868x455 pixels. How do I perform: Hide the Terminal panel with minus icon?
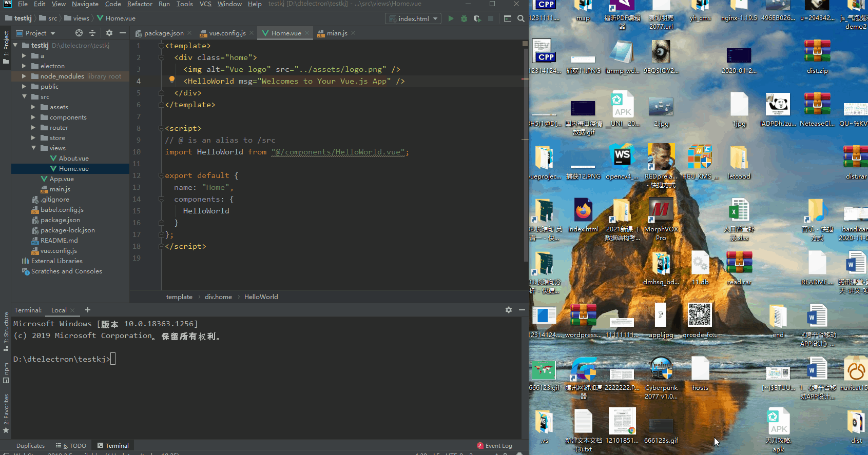(x=522, y=310)
